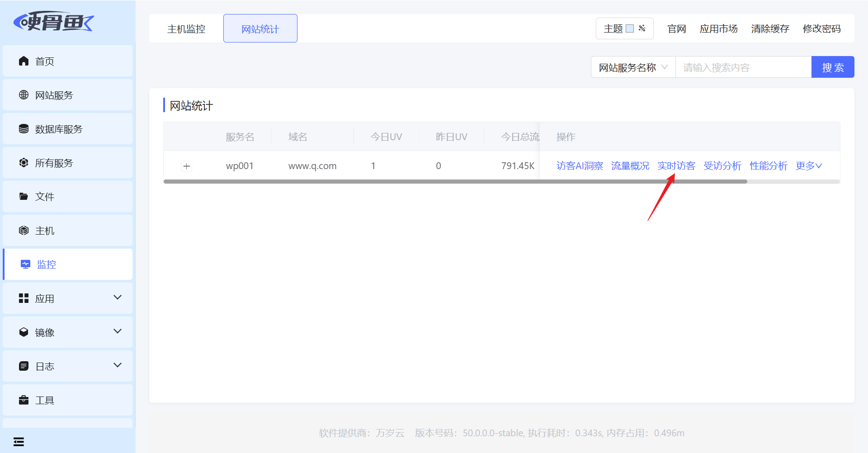Click the blue 搜索 button

point(833,67)
